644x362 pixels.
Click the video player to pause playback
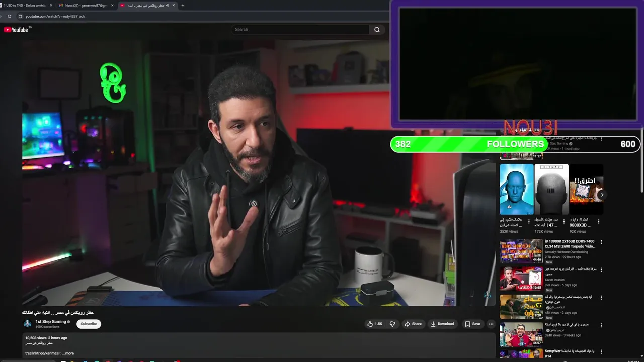point(259,172)
